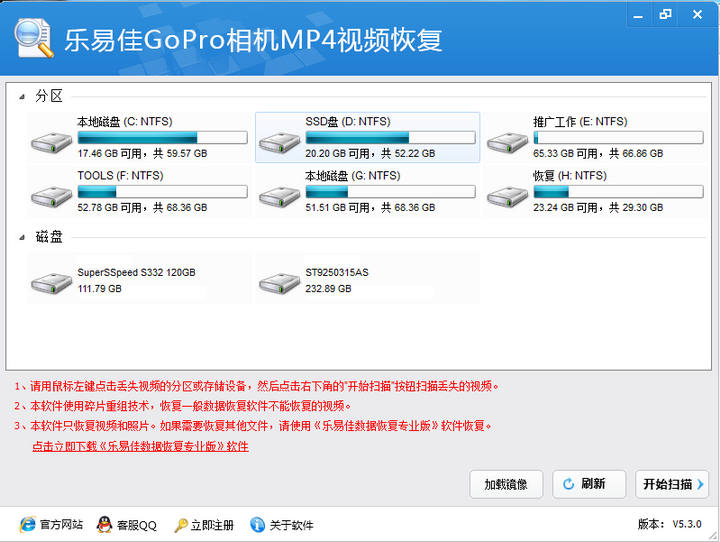The image size is (720, 542).
Task: Click the drive icon for TOOLS F: NTFS
Action: (x=51, y=197)
